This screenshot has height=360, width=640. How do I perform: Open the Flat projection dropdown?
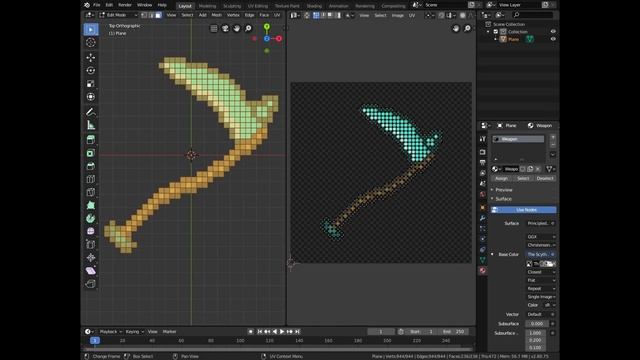[x=541, y=280]
